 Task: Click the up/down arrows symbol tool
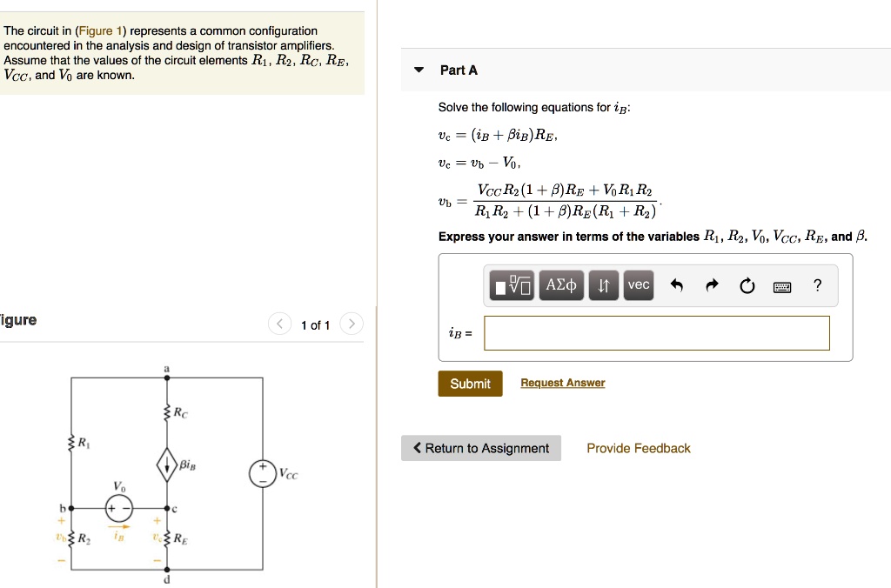[x=604, y=284]
